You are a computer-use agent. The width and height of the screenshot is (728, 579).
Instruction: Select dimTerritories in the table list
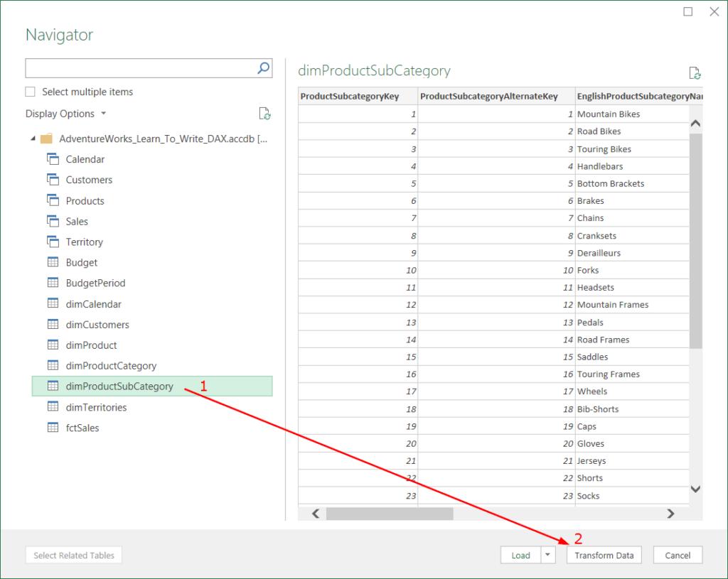[96, 407]
